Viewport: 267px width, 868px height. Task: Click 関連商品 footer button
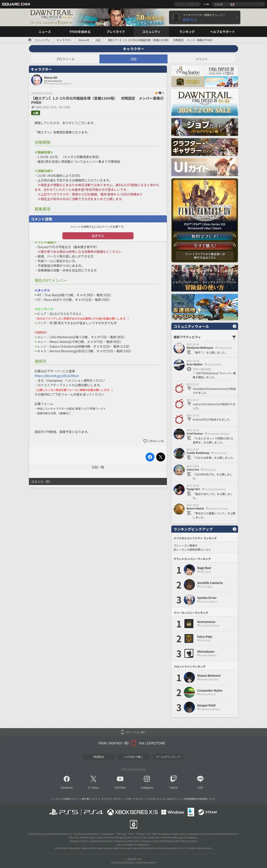click(x=99, y=757)
